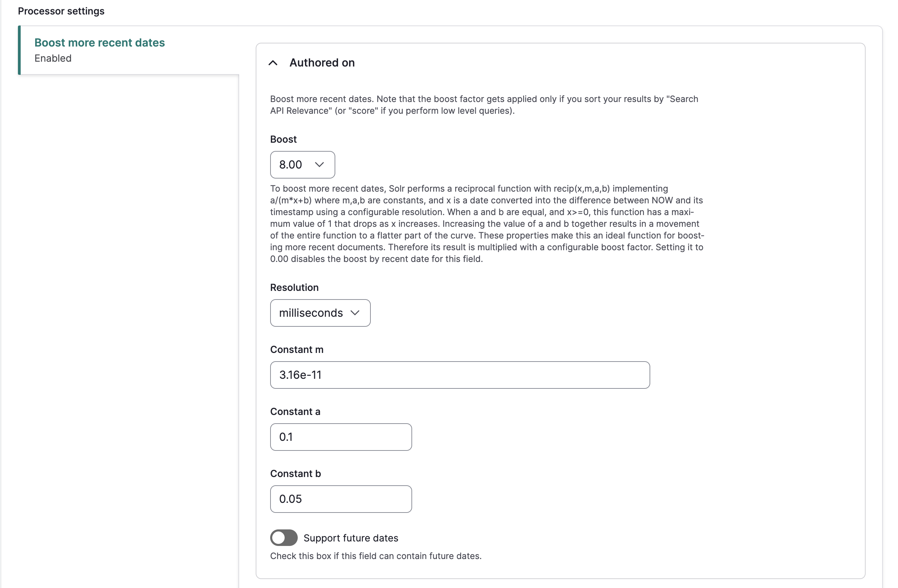Click the "Check this box" future dates help text

pyautogui.click(x=375, y=556)
